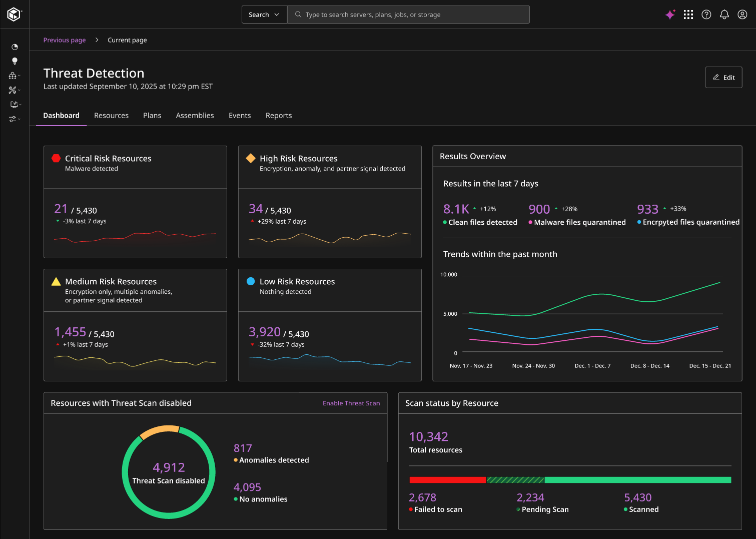Click the help question mark icon
The image size is (756, 539).
coord(706,15)
